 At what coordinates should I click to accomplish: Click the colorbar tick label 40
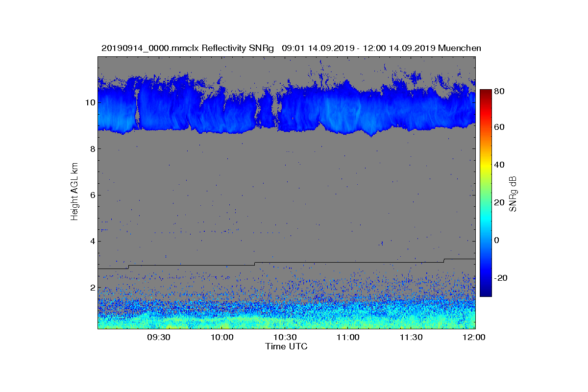(x=500, y=165)
